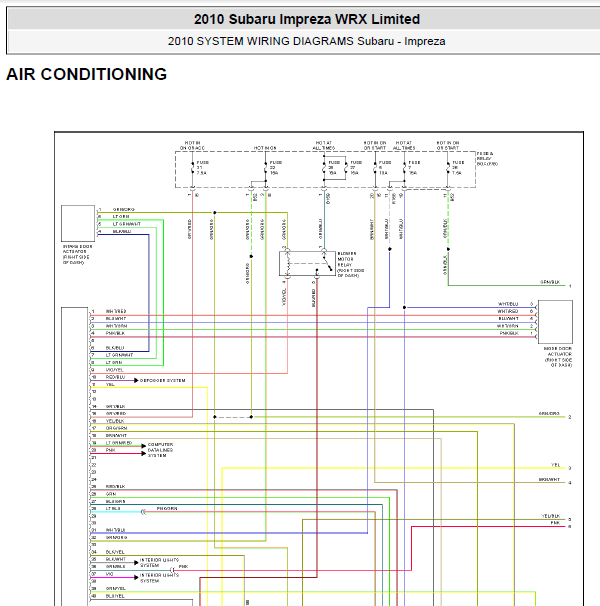Click pin 15 GRY/RED on the left connector
This screenshot has width=600, height=606.
click(x=116, y=413)
